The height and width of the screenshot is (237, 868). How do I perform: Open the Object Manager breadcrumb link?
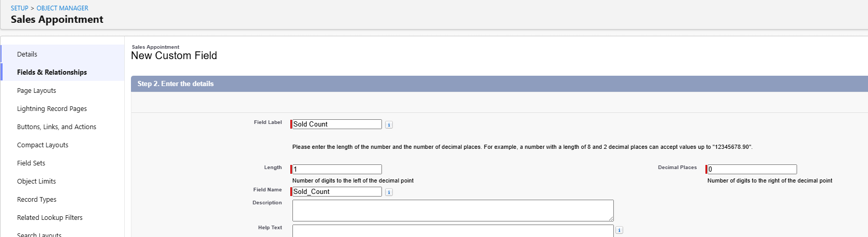click(x=63, y=8)
